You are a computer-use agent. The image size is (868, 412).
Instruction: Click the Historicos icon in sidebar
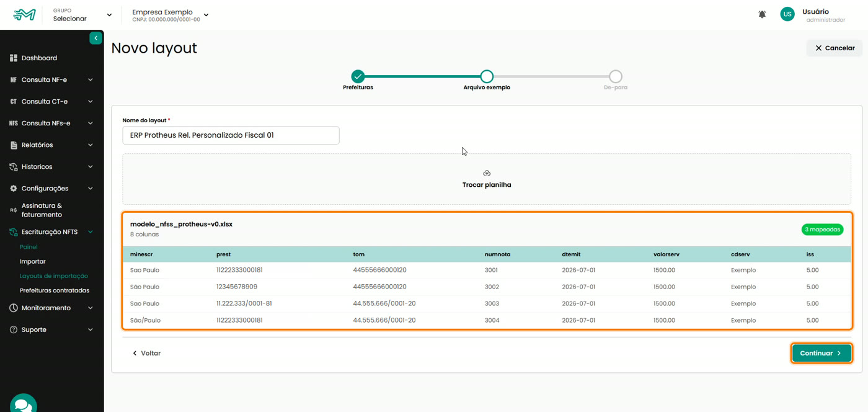pos(14,167)
